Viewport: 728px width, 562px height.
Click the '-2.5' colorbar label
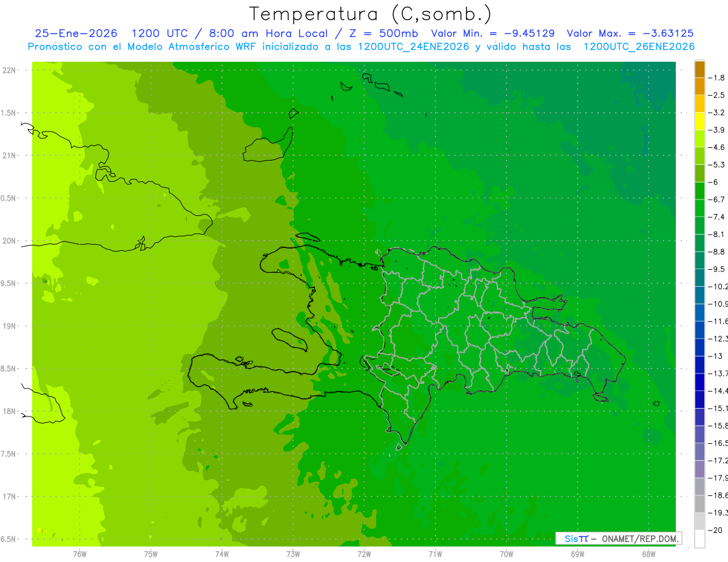coord(718,95)
